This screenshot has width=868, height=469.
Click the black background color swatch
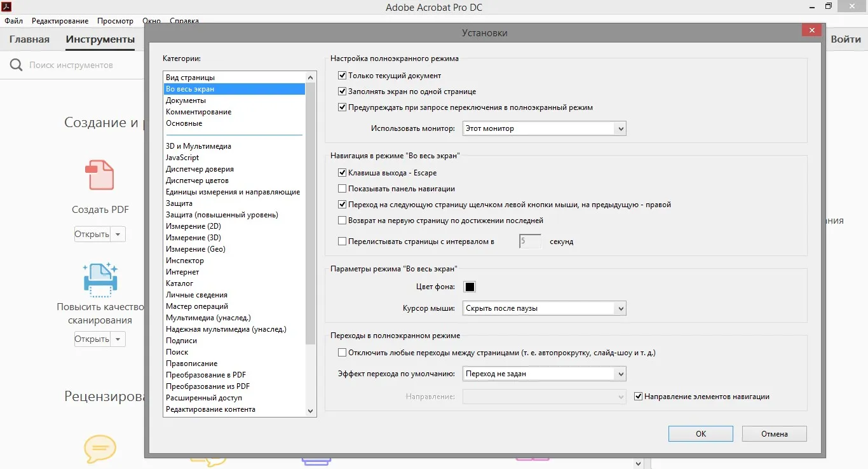(x=470, y=287)
